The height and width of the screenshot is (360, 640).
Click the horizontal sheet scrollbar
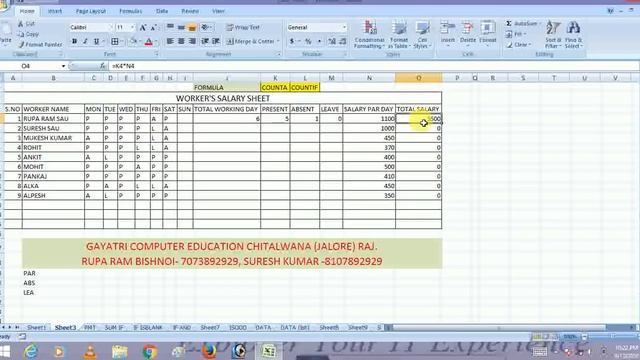[x=498, y=328]
